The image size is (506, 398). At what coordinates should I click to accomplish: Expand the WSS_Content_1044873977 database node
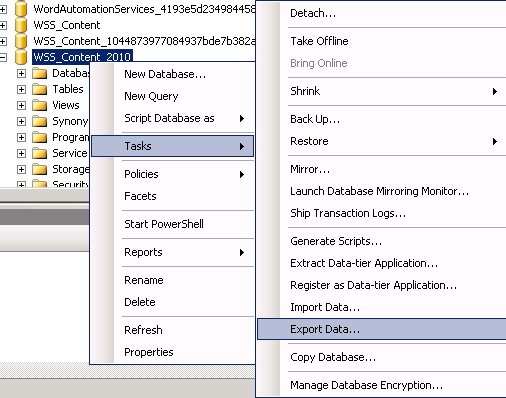(x=3, y=41)
